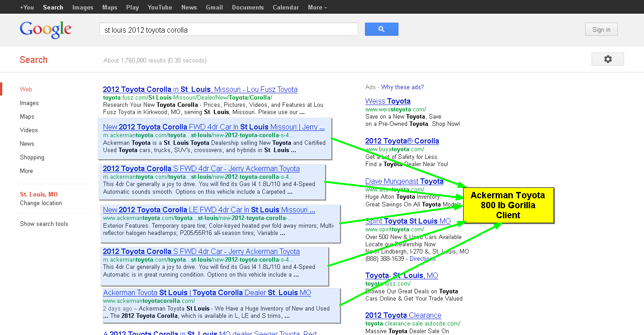Open the Dave Mungenast Toyota ad
644x335 pixels.
pyautogui.click(x=404, y=181)
